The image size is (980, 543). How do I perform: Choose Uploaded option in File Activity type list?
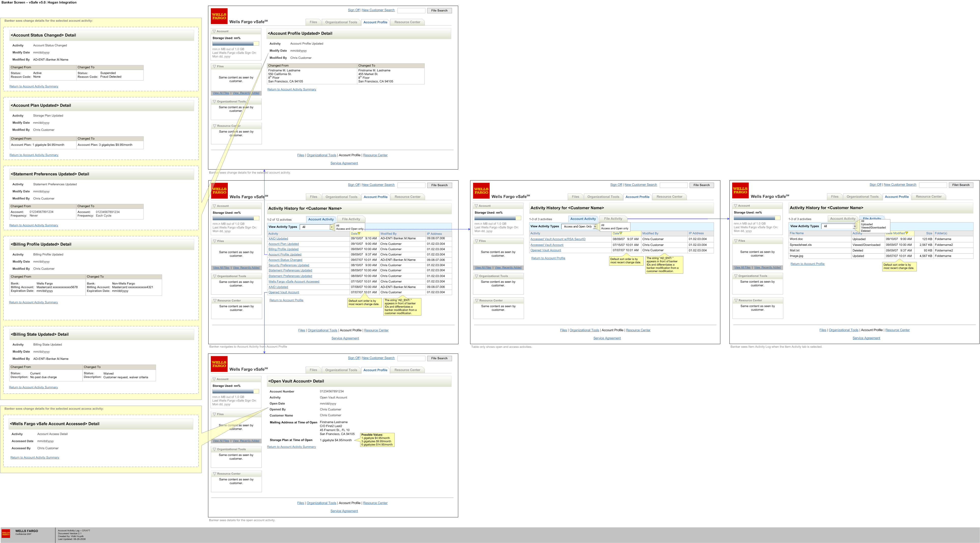pos(867,224)
